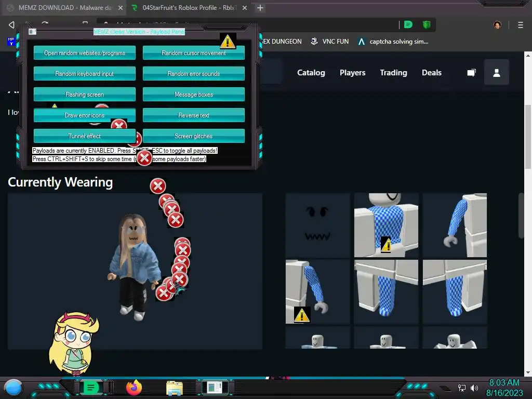
Task: Toggle Random cursor movement payload
Action: point(193,53)
